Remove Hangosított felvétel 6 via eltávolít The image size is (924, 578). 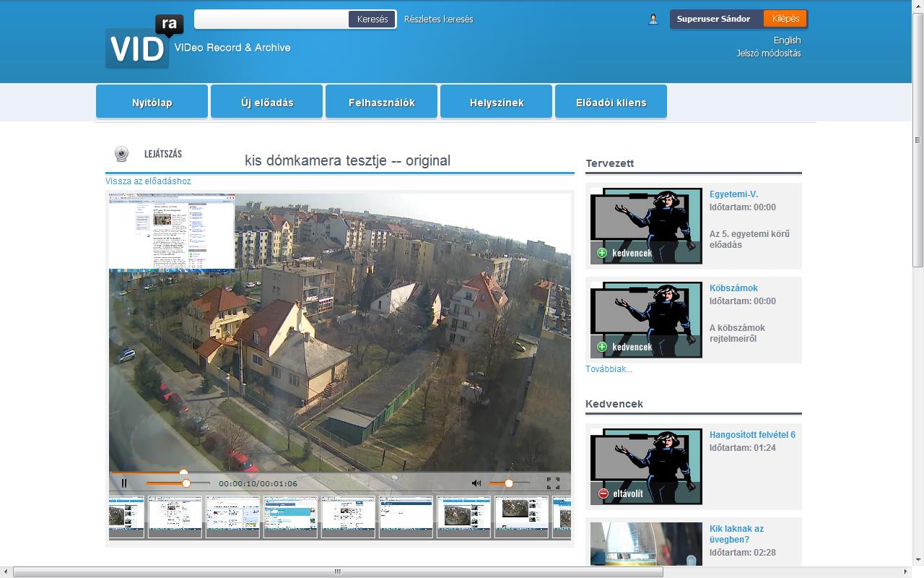tap(603, 493)
